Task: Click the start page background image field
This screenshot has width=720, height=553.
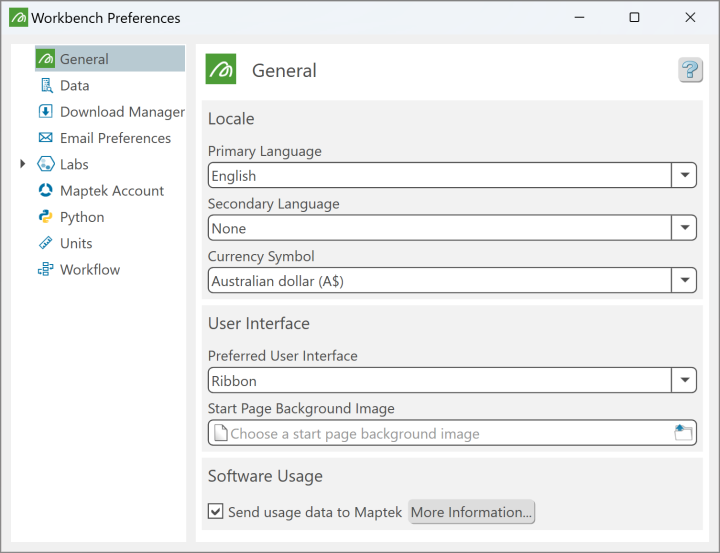Action: (x=440, y=433)
